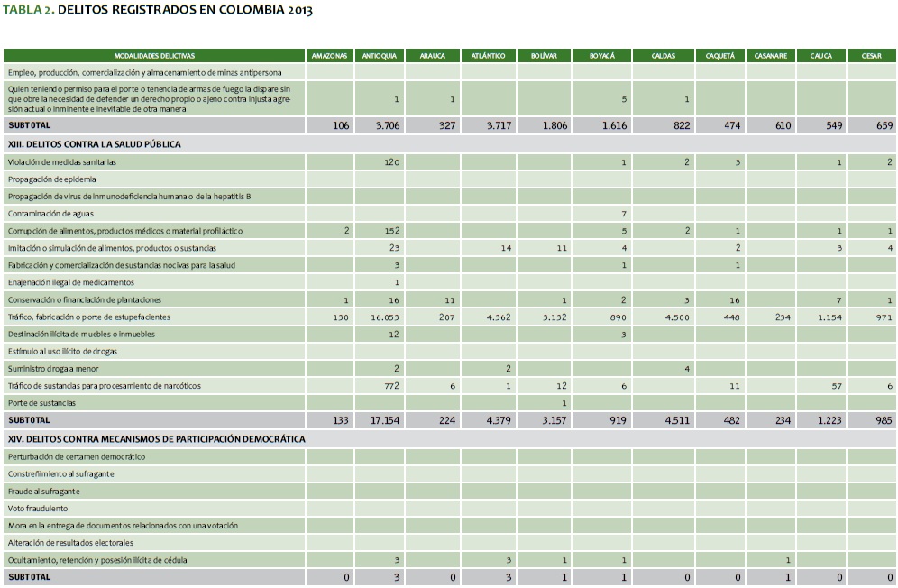Click section heading XIV on participación democrática
This screenshot has height=588, width=898.
coord(156,439)
